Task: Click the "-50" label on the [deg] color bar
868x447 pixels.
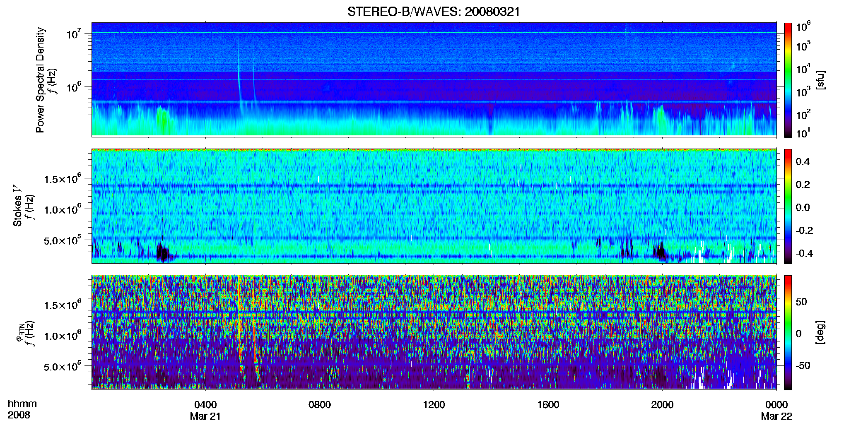Action: [803, 365]
